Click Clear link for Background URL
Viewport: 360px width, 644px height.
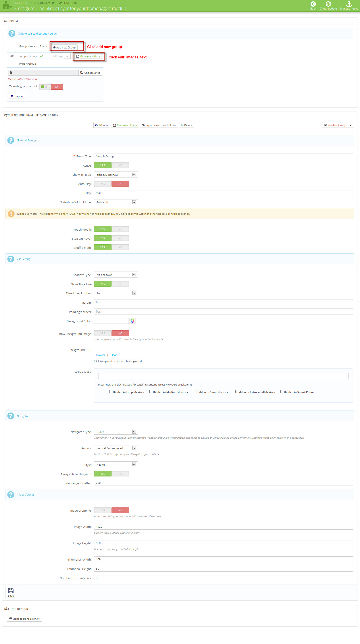(114, 355)
